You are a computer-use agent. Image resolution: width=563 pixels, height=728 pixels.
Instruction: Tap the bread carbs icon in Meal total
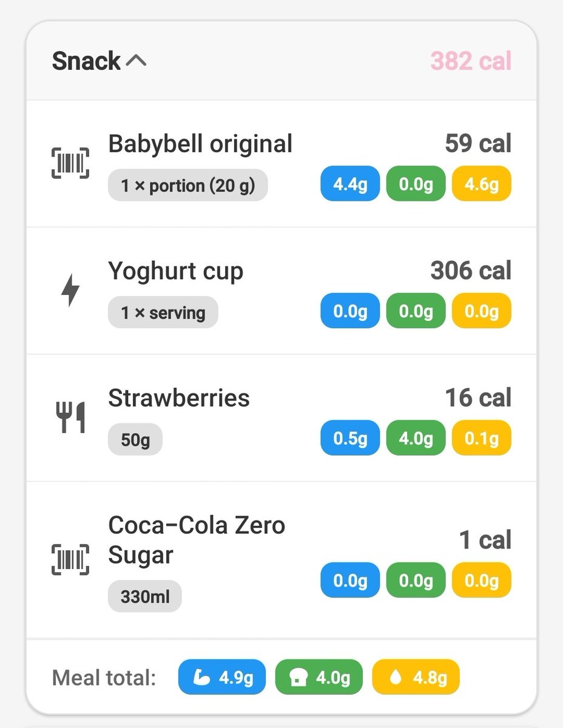[298, 677]
